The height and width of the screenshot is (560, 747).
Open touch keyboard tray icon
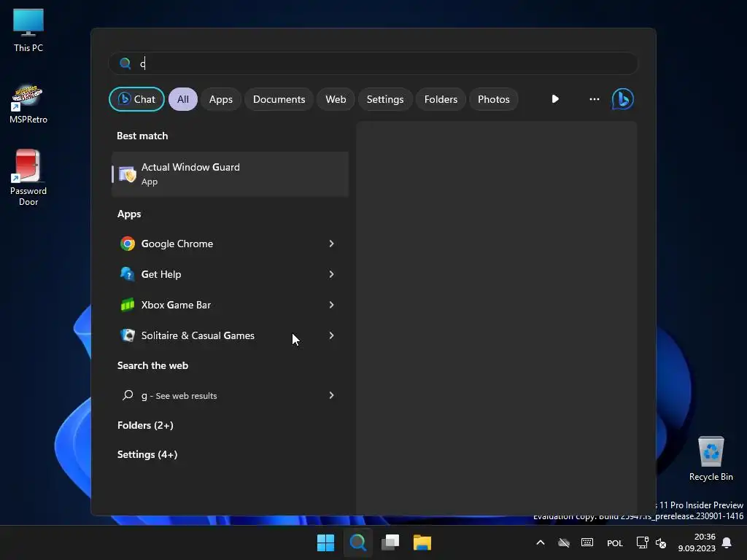(x=587, y=542)
